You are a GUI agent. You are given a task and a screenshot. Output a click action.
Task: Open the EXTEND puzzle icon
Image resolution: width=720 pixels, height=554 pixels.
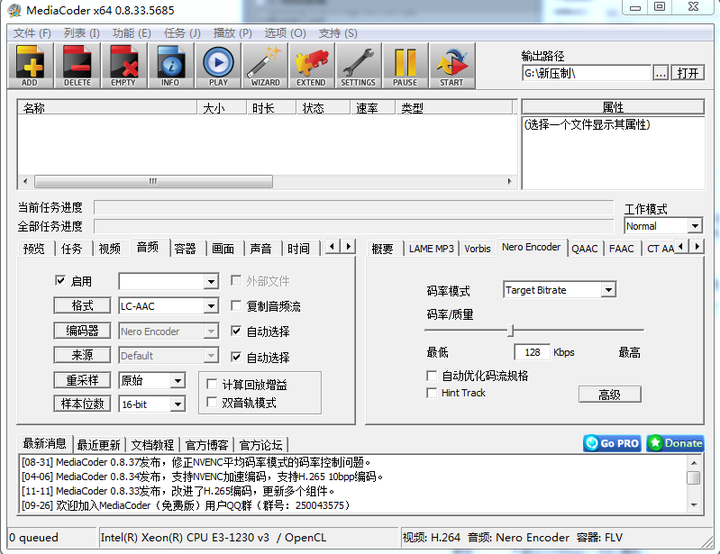tap(312, 65)
